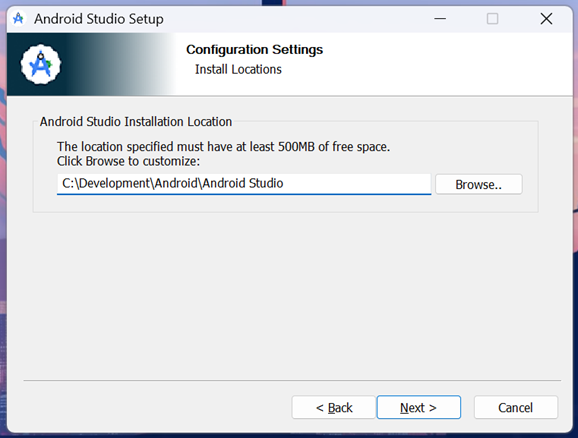Screen dimensions: 578x438
Task: Click the round Android Studio logo in banner
Action: pos(41,65)
